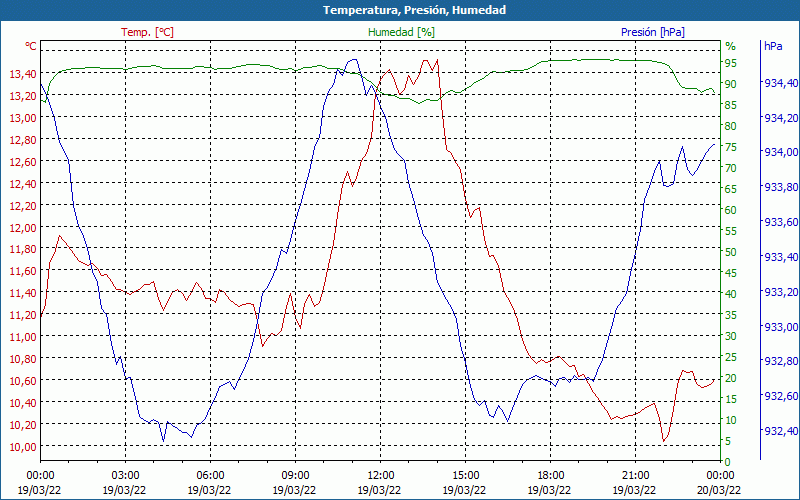Click the 11,80 temperature axis value
Screen dimensions: 800x500
(x=23, y=249)
